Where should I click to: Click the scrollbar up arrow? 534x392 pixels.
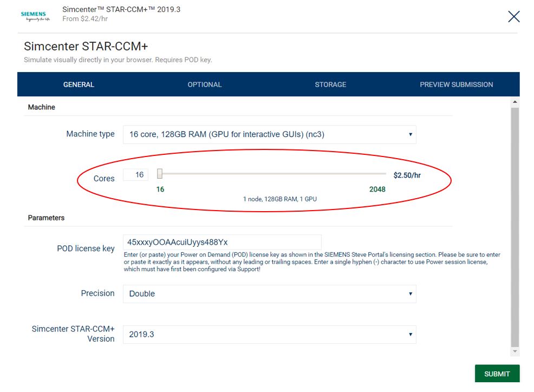click(x=515, y=102)
